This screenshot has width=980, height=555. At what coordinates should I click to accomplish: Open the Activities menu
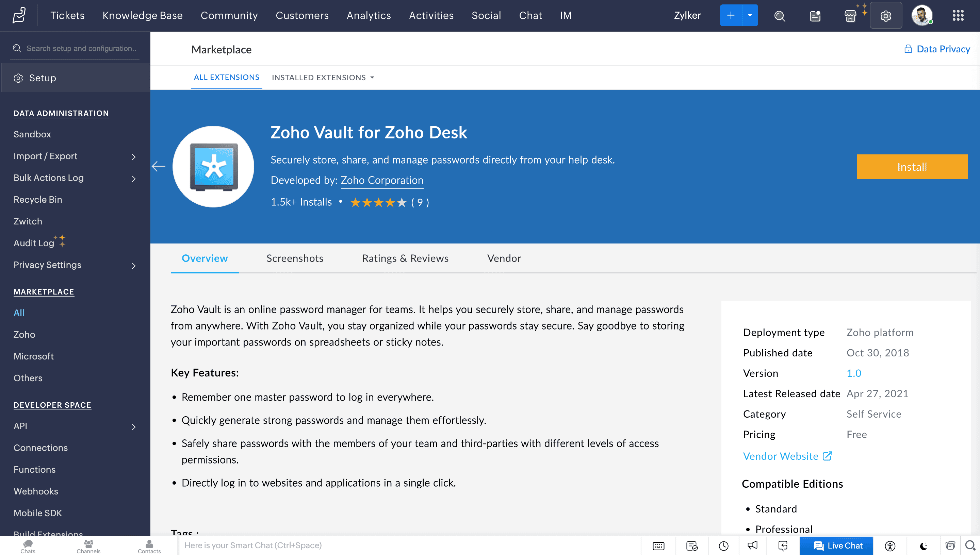[x=431, y=15]
